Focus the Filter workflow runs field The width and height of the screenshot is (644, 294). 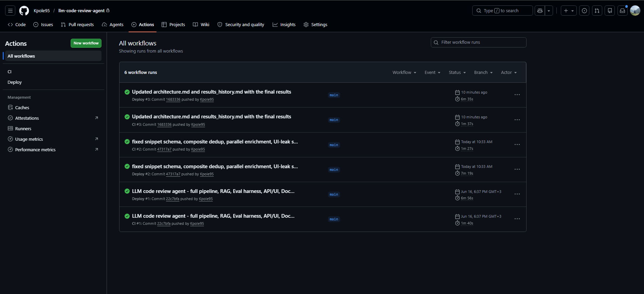pyautogui.click(x=478, y=42)
